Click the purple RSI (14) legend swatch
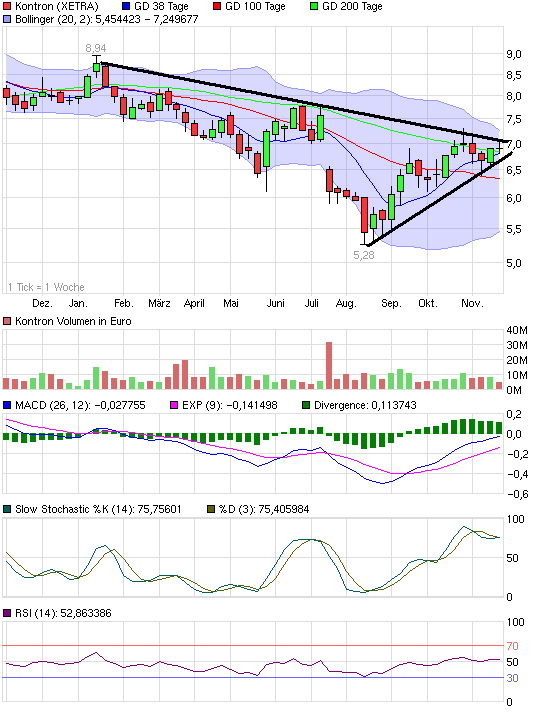Screen dimensions: 545x723 [x=7, y=613]
